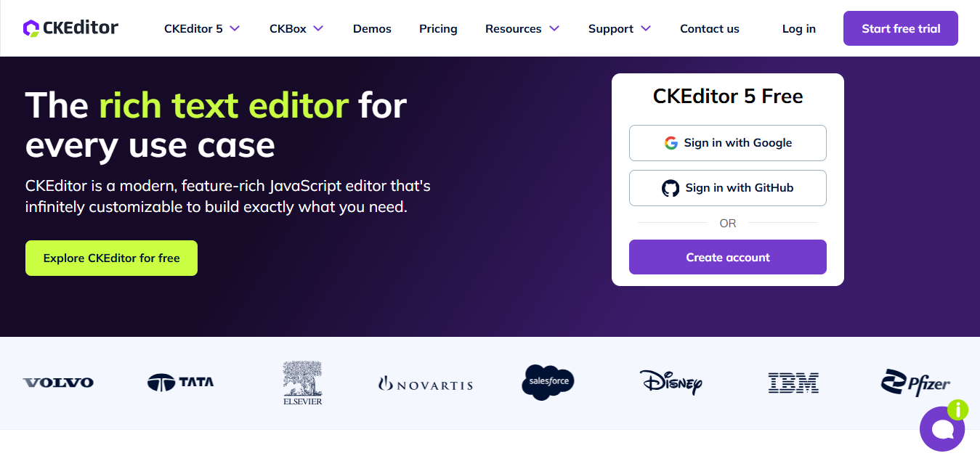Viewport: 980px width, 461px height.
Task: Click the Log in link
Action: click(799, 29)
